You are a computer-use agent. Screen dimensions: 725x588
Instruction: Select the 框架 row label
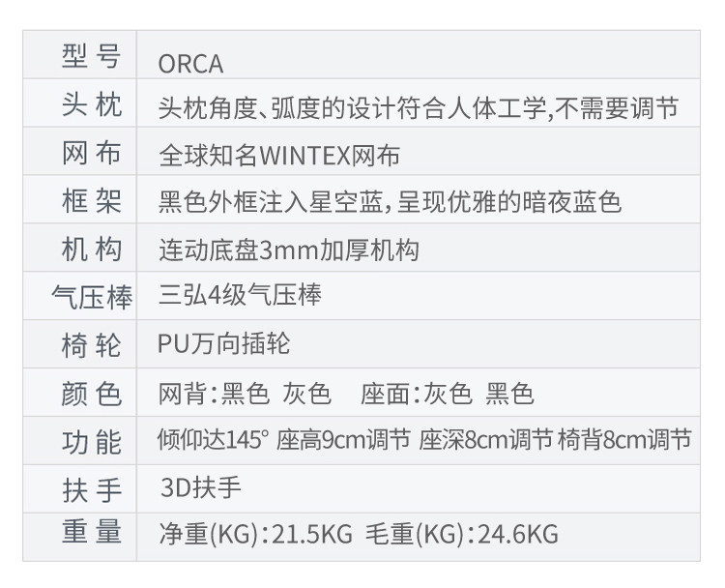point(92,201)
